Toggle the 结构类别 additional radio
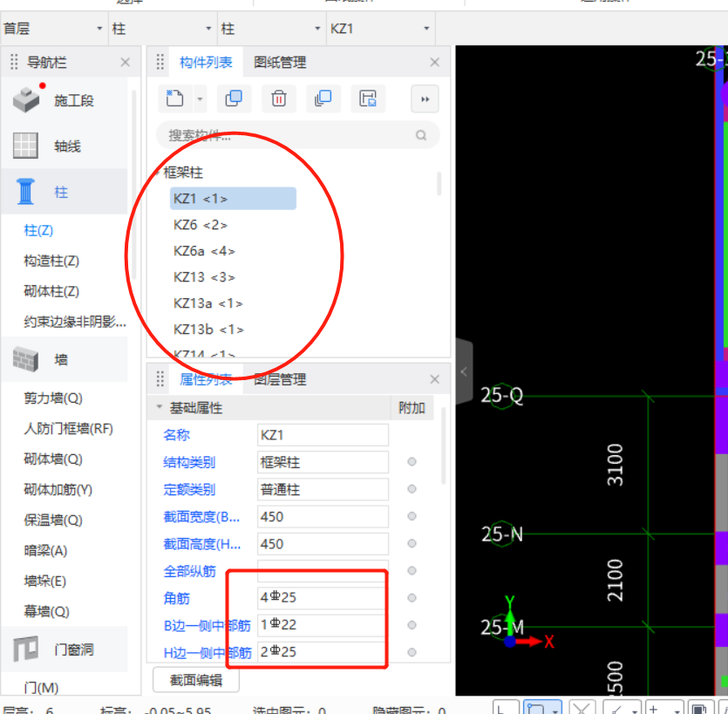Screen dimensions: 728x714 coord(412,461)
